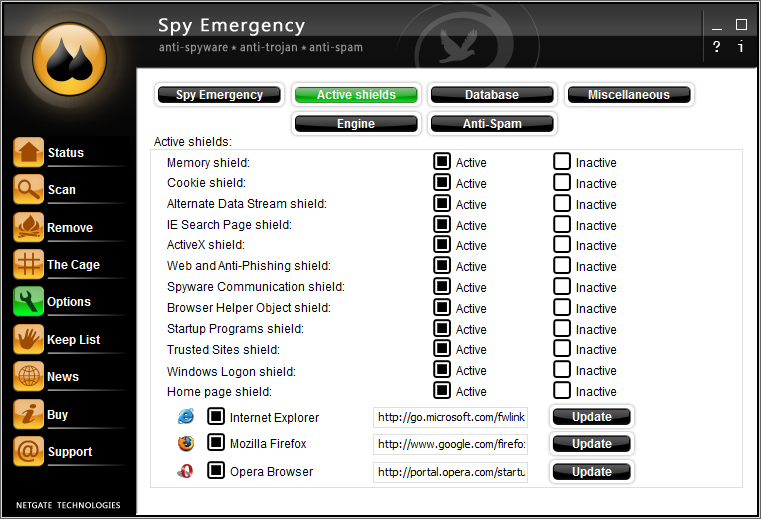Toggle the Internet Explorer checkbox
The image size is (761, 519).
tap(216, 416)
